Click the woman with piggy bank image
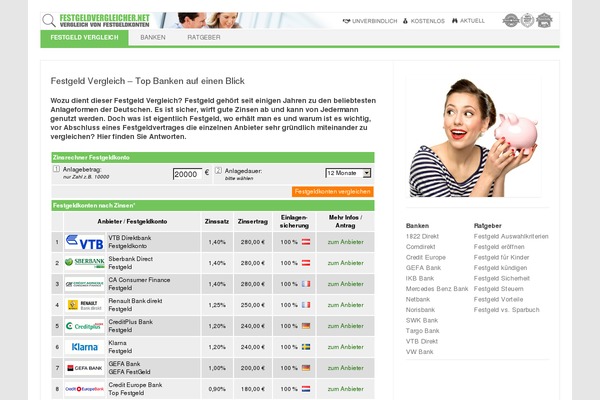Screen dimensions: 600x400 point(474,137)
